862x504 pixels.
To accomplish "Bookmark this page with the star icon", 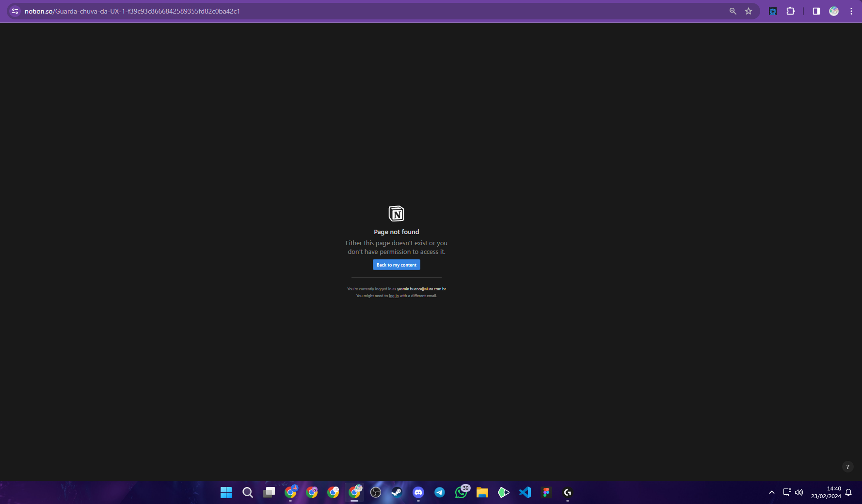I will (x=749, y=11).
